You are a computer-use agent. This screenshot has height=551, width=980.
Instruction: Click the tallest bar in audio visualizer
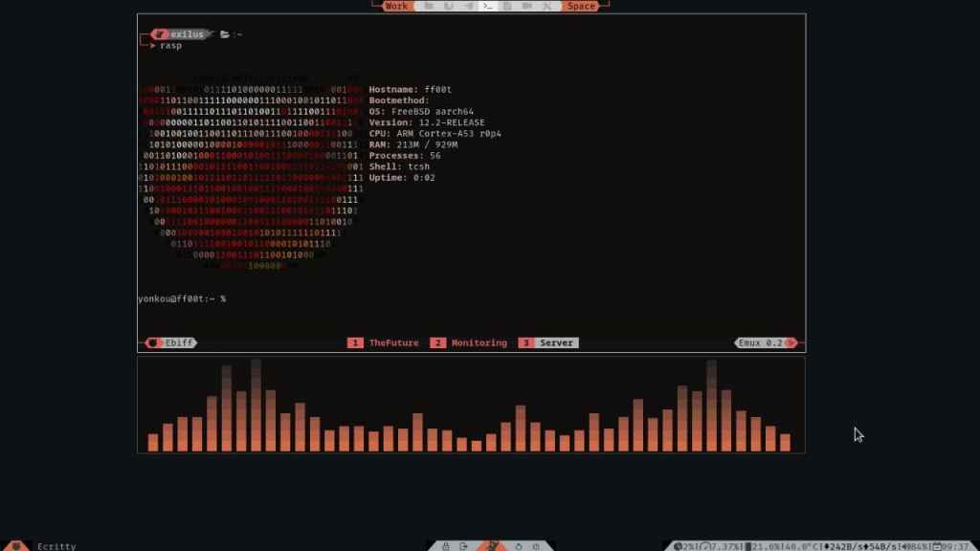tap(256, 405)
